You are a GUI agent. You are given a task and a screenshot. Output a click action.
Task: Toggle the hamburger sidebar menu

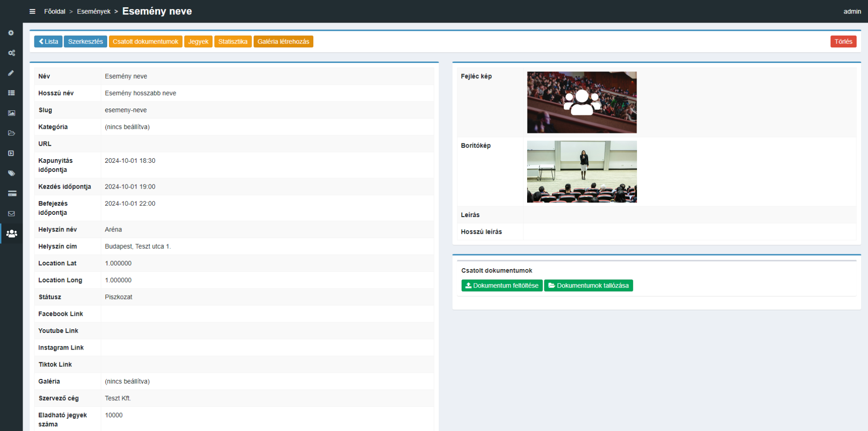[x=33, y=11]
